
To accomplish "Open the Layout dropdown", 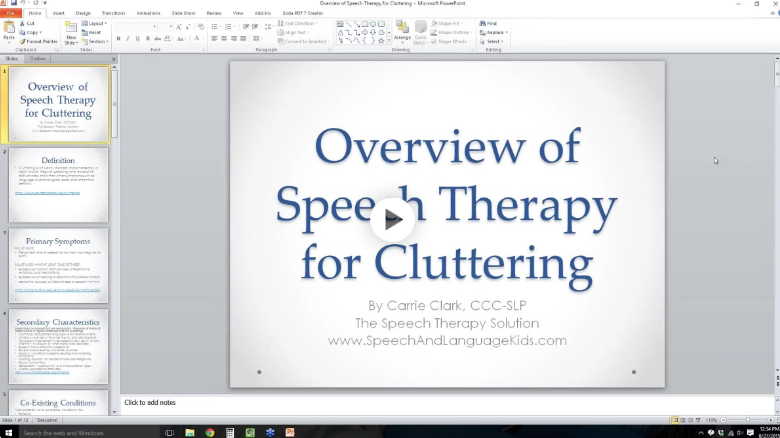I will [94, 23].
